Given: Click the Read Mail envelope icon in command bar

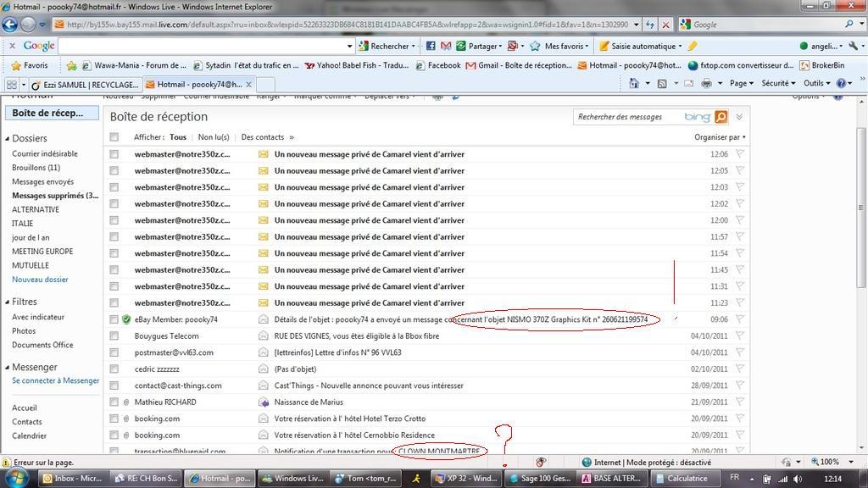Looking at the screenshot, I should [688, 83].
